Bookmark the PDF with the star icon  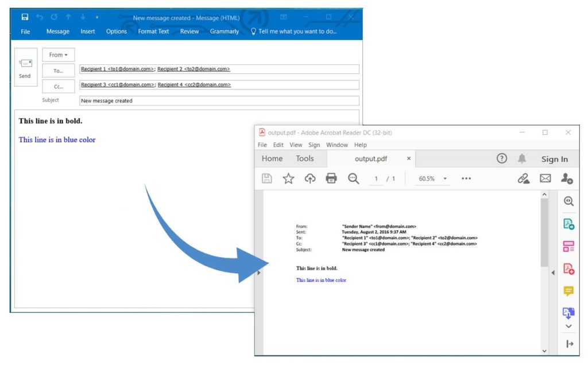[x=288, y=179]
